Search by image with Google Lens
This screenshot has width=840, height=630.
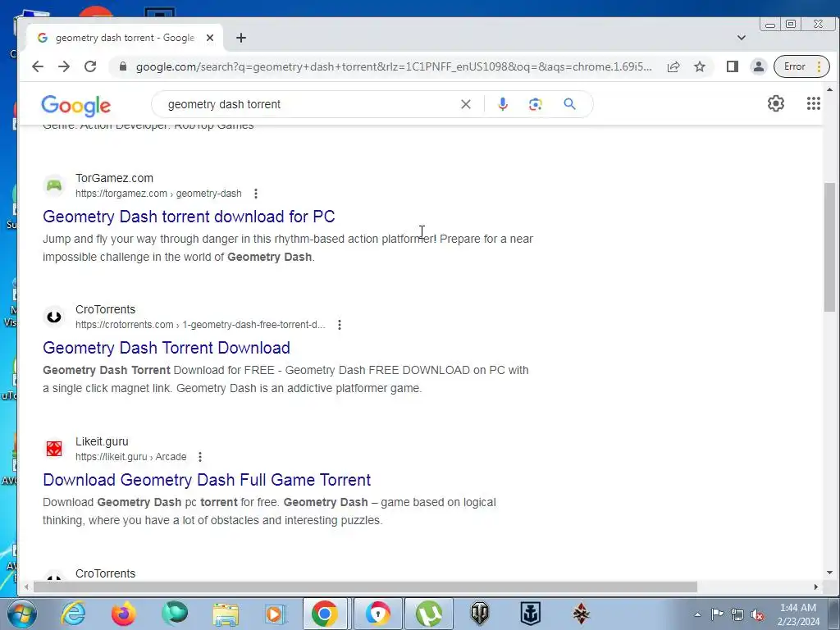pyautogui.click(x=535, y=104)
